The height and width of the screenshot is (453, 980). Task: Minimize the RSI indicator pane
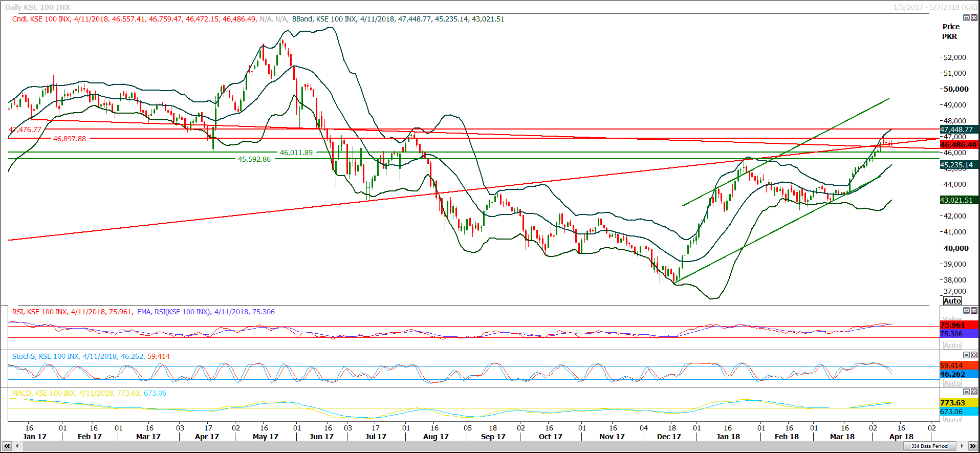(966, 310)
